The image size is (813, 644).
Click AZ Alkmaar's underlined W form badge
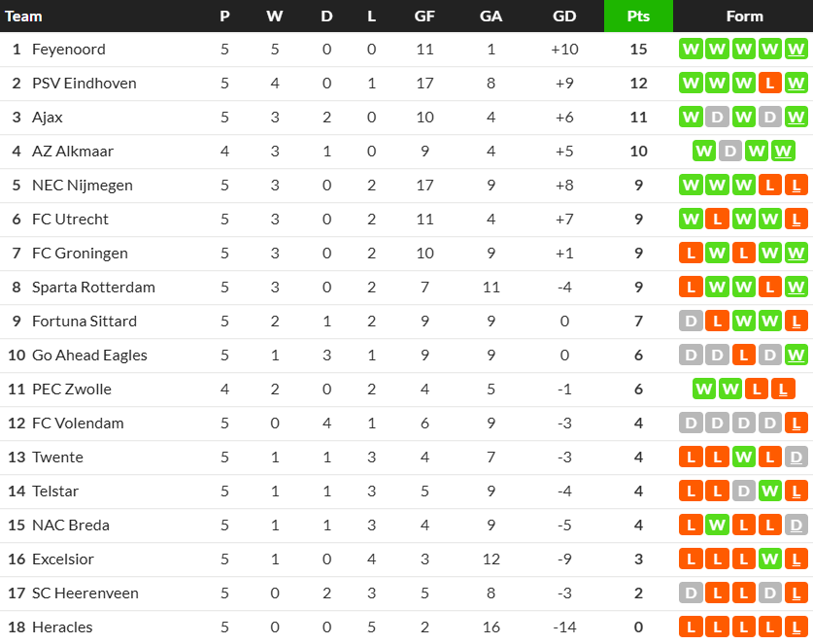click(783, 152)
